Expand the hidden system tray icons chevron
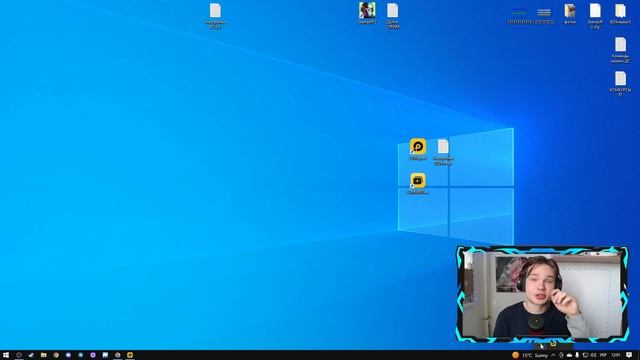The width and height of the screenshot is (640, 360). coord(553,355)
